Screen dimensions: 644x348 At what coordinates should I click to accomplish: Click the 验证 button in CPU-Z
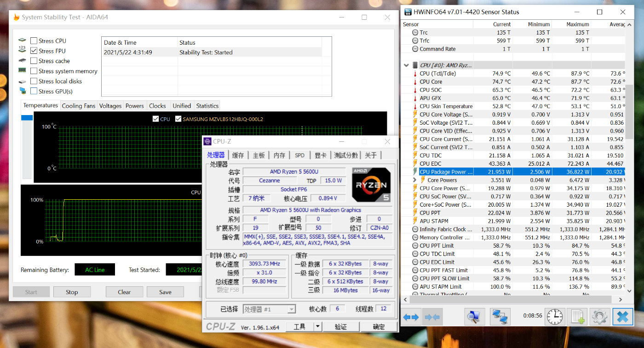[341, 327]
